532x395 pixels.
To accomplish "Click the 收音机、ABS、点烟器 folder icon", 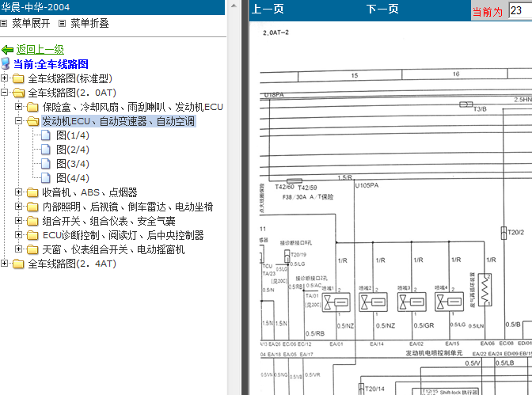I will click(x=32, y=192).
